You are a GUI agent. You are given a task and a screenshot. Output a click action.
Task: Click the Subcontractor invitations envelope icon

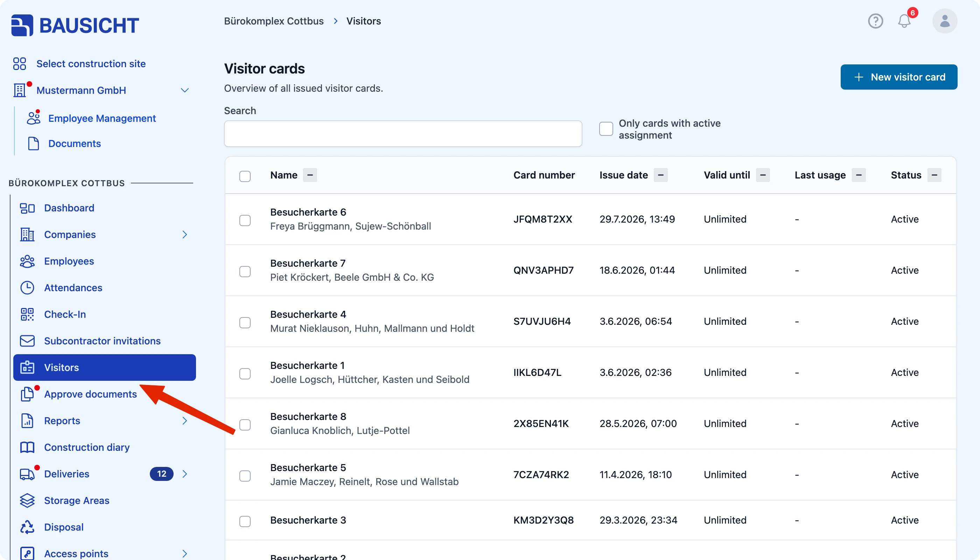27,341
